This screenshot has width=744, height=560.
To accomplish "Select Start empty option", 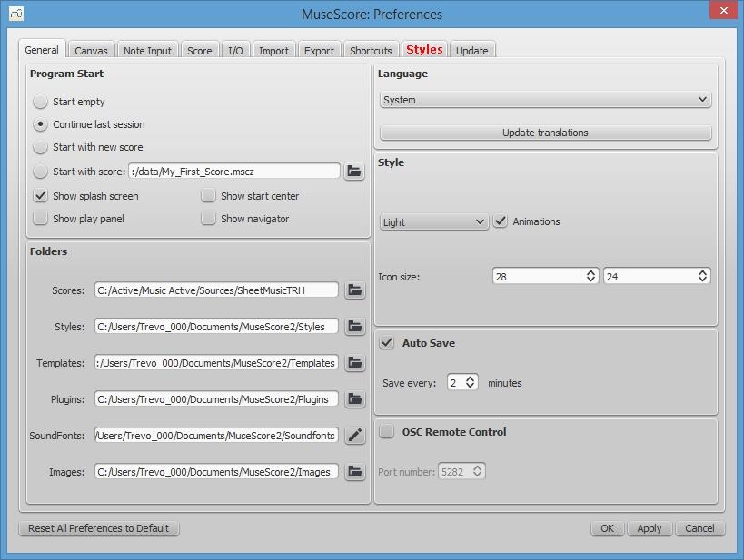I will click(x=40, y=102).
